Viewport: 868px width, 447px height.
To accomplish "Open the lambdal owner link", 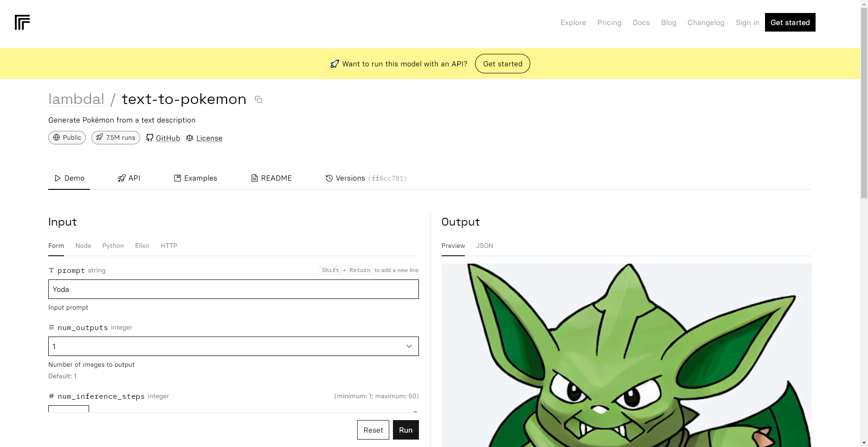I will pyautogui.click(x=76, y=99).
